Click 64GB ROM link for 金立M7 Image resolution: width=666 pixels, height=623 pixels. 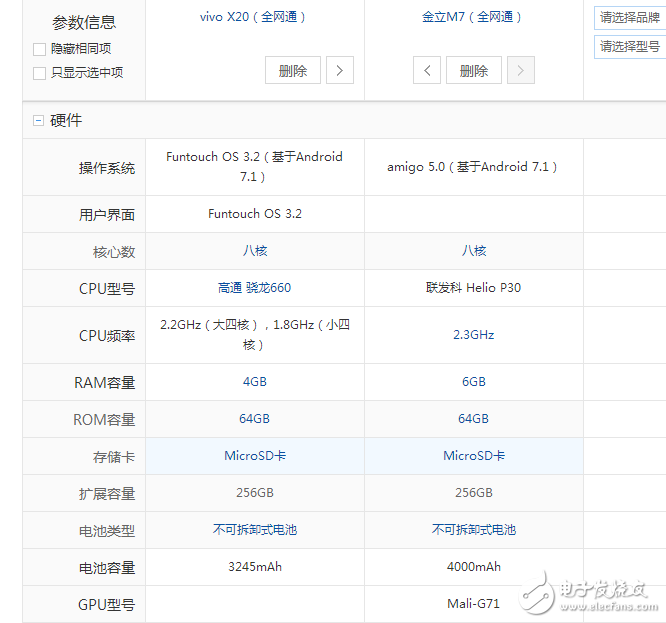(x=474, y=419)
